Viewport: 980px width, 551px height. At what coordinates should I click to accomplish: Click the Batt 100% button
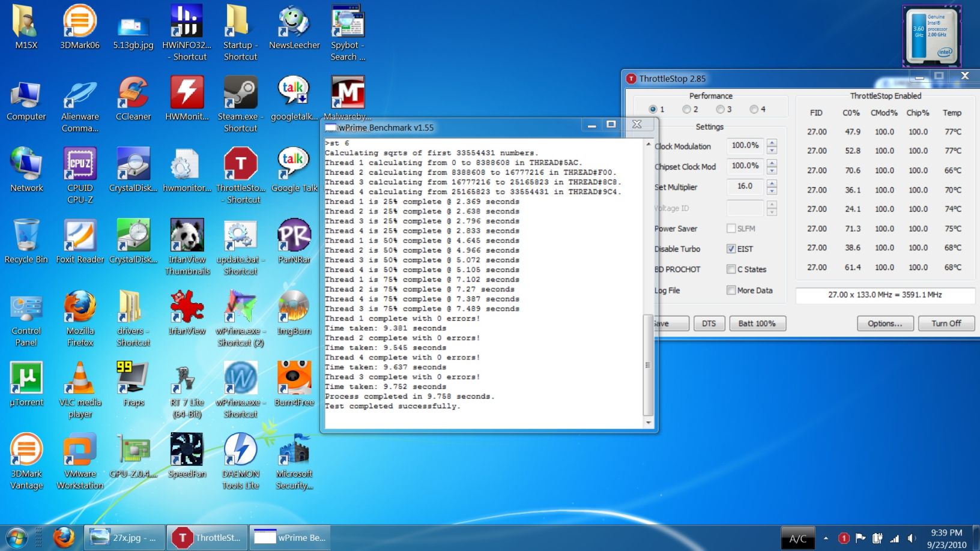pyautogui.click(x=757, y=324)
